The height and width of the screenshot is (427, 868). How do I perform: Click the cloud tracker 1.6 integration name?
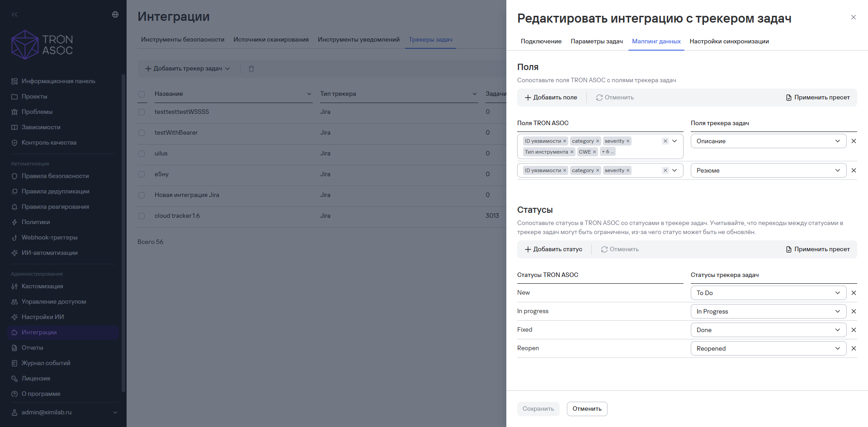177,216
